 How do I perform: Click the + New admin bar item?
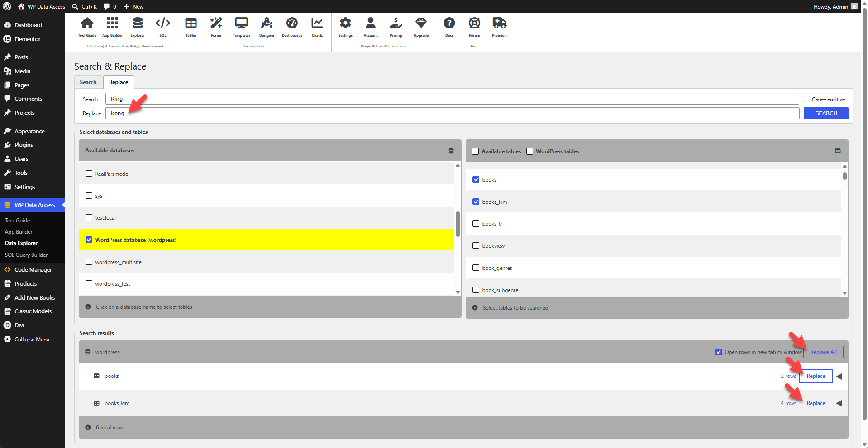click(134, 6)
